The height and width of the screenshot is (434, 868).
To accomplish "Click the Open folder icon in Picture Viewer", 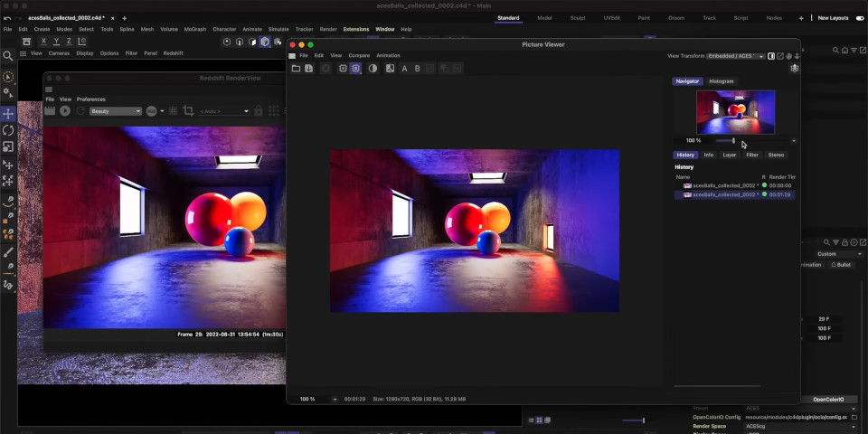I will [x=295, y=69].
